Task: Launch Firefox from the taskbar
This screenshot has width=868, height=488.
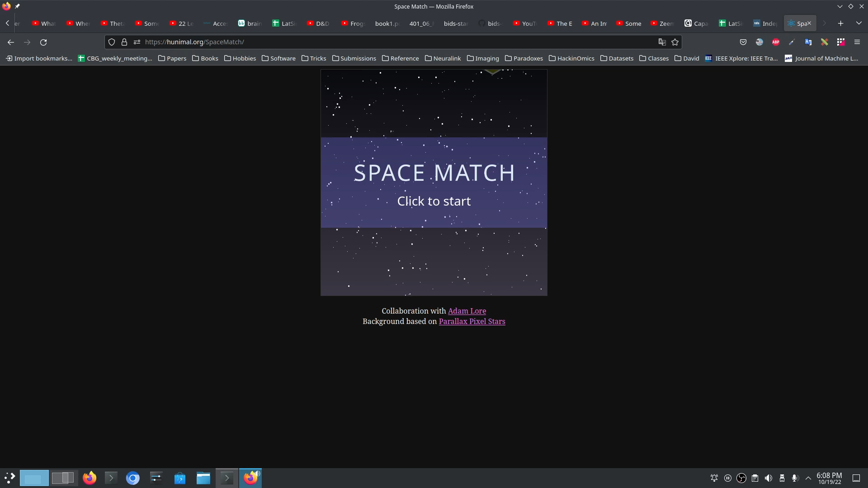Action: pos(90,478)
